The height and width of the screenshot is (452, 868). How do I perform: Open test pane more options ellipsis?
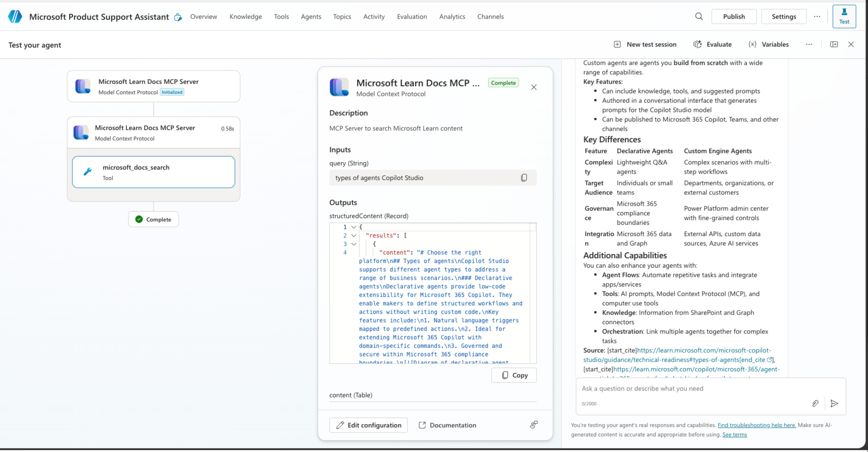coord(809,45)
